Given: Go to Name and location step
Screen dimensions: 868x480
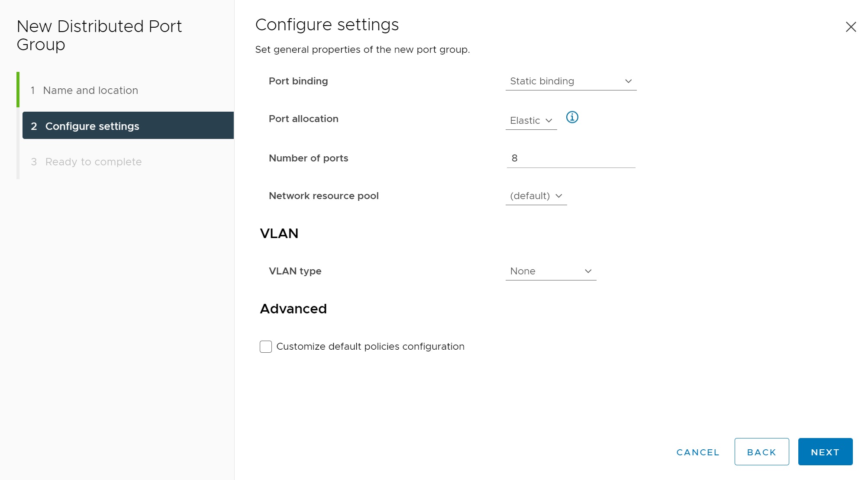Looking at the screenshot, I should pyautogui.click(x=90, y=90).
